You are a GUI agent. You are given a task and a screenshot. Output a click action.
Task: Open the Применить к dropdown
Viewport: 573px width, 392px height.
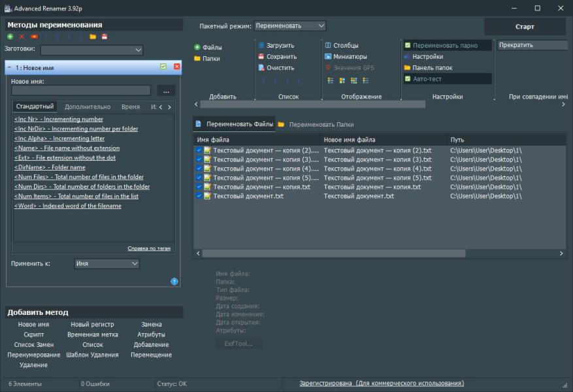point(106,263)
